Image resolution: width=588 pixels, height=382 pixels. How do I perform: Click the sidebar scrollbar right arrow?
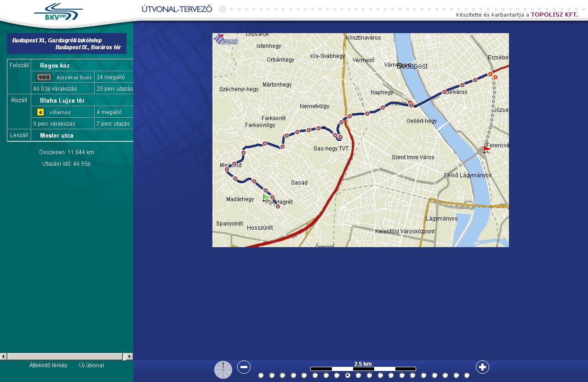(x=130, y=357)
